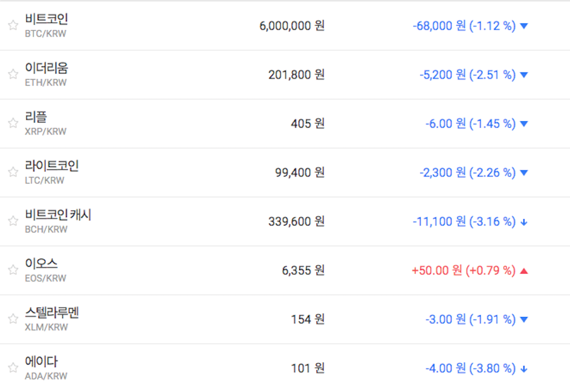
Task: Favorite Bitcoin with its star icon
Action: 13,25
